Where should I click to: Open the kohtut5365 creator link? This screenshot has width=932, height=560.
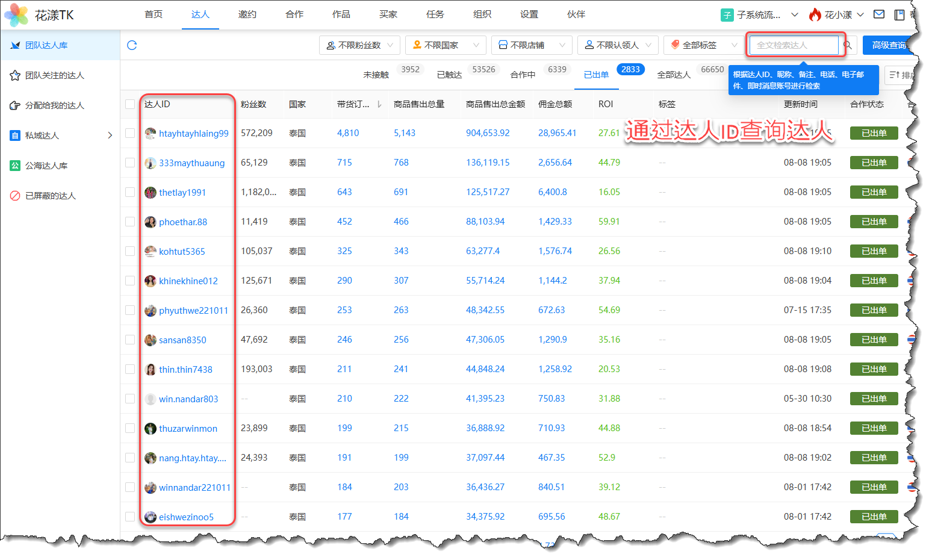tap(182, 252)
